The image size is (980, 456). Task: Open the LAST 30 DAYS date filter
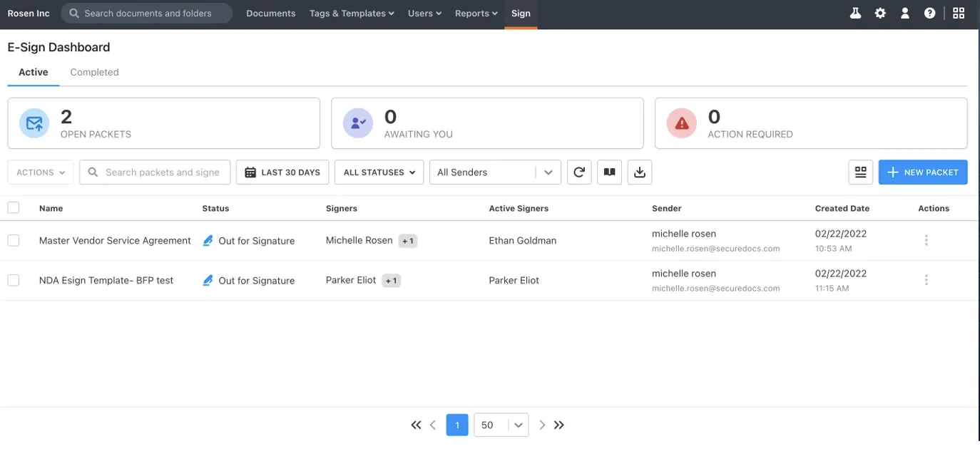282,172
